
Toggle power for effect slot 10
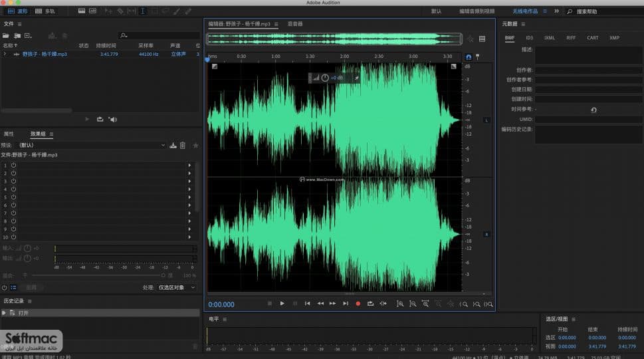point(13,237)
